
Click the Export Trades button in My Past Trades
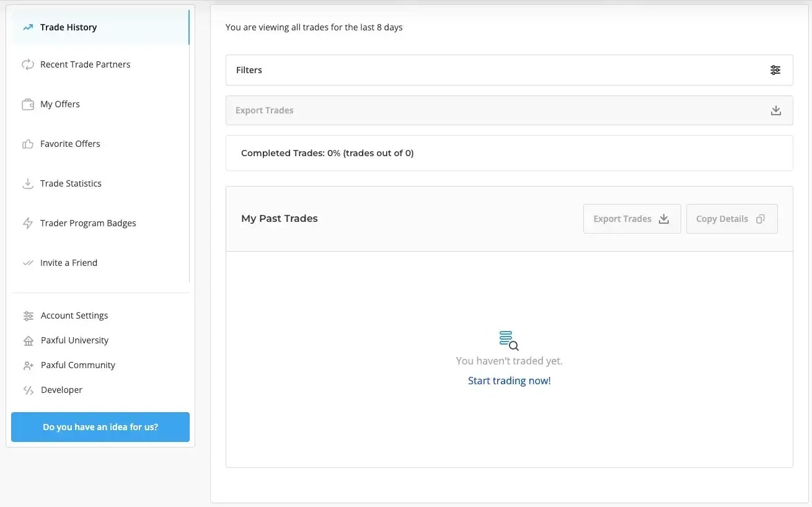tap(632, 219)
